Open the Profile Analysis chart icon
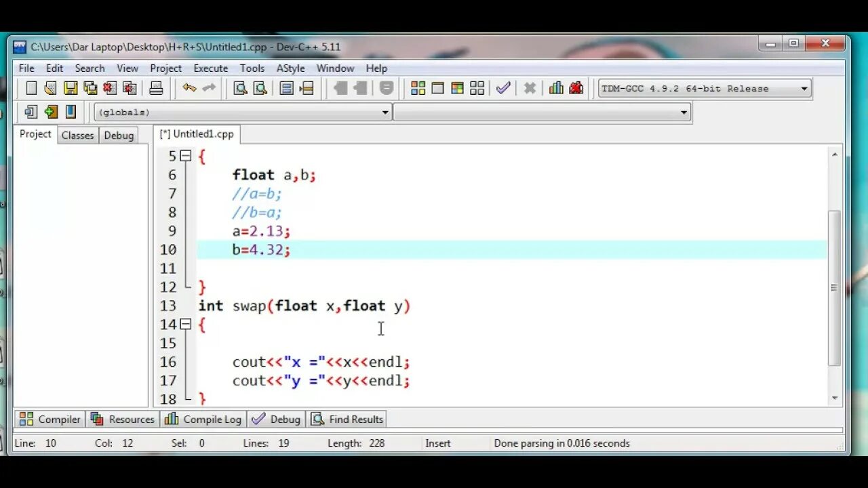This screenshot has width=868, height=488. pos(556,88)
